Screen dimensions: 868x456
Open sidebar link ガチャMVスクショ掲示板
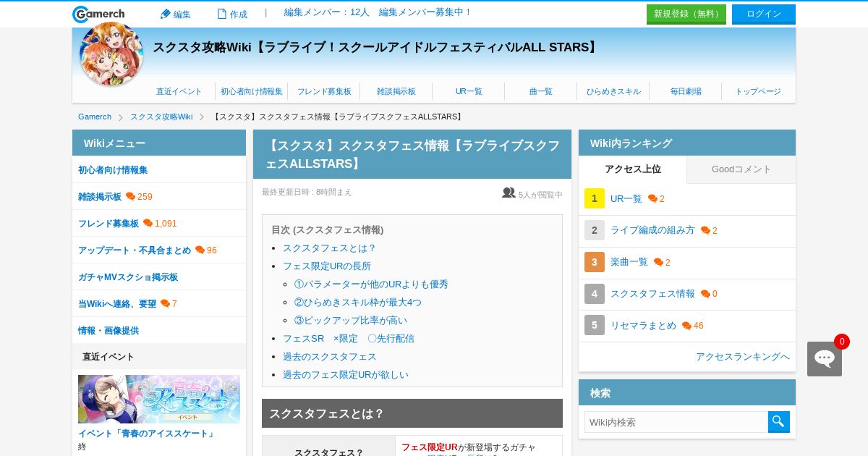128,277
